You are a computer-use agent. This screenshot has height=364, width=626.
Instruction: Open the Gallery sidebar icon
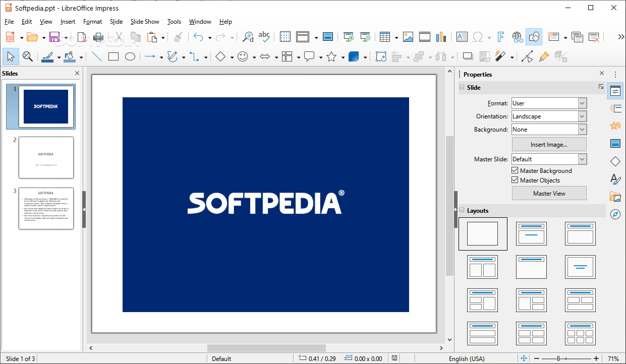pyautogui.click(x=615, y=196)
